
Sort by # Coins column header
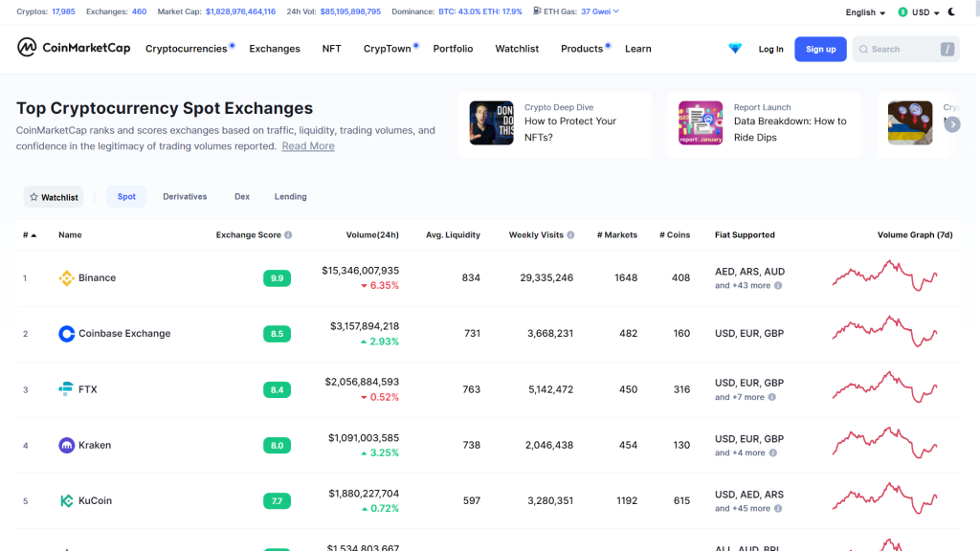(675, 235)
